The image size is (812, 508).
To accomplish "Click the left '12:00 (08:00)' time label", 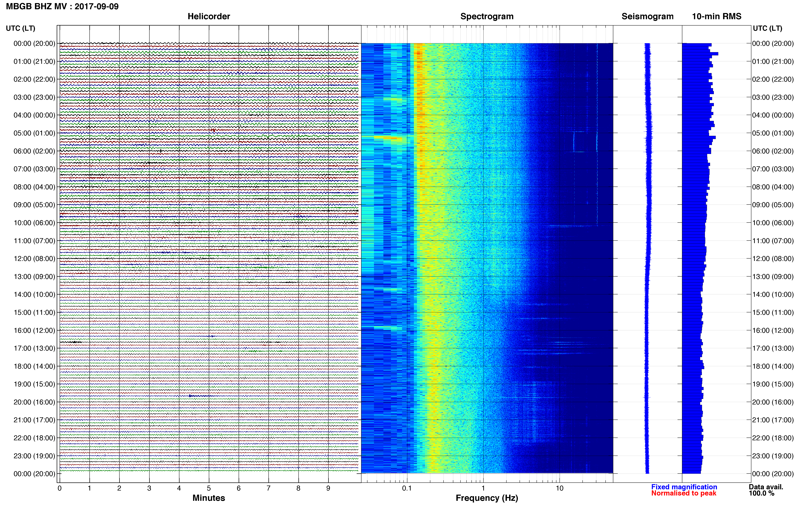I will click(x=34, y=259).
